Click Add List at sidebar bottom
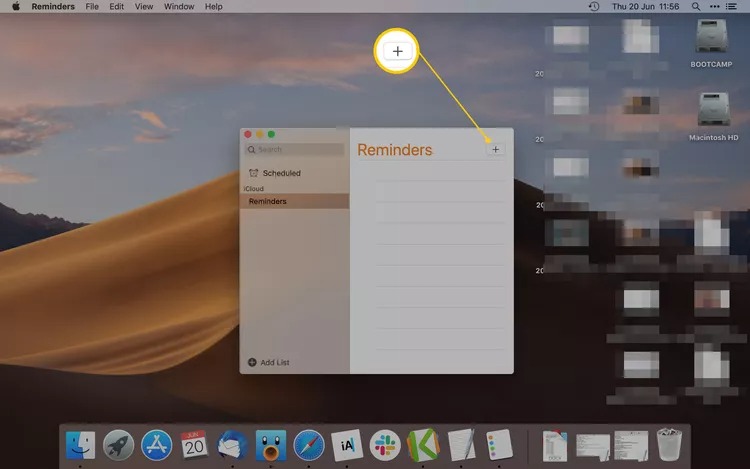750x469 pixels. coord(268,362)
